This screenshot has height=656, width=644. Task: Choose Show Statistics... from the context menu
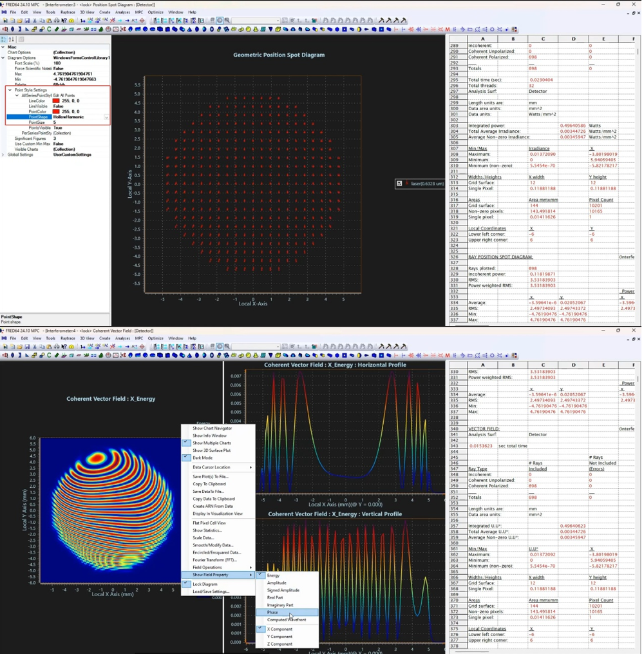coord(207,530)
